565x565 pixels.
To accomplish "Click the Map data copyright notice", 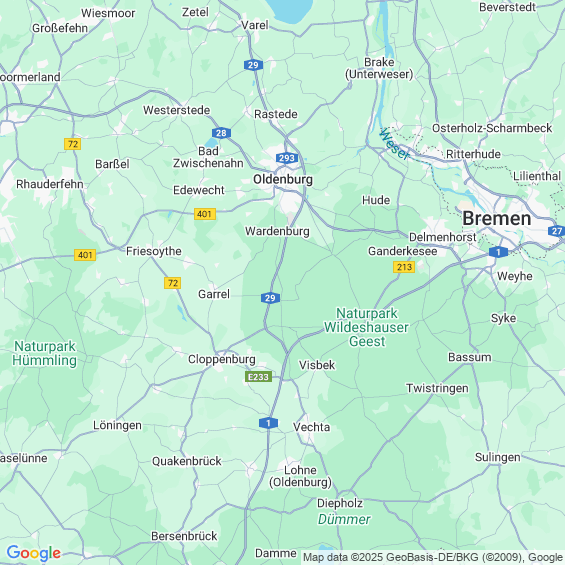I will 433,557.
